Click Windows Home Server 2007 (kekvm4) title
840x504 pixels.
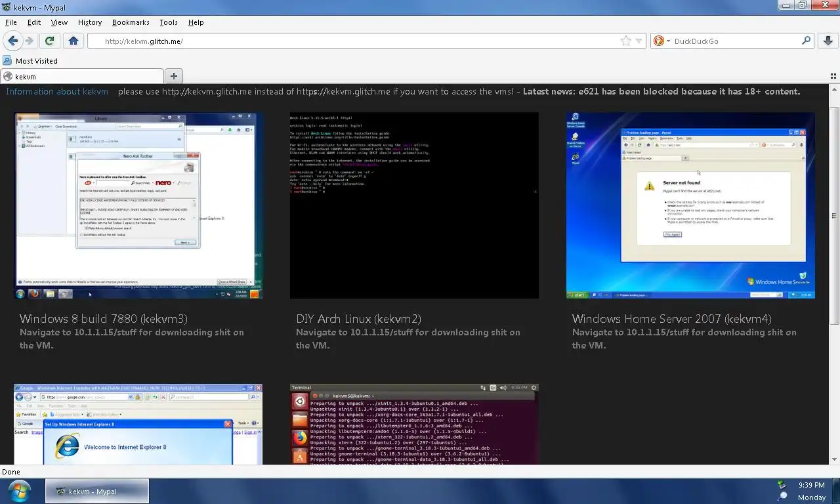[x=671, y=319]
